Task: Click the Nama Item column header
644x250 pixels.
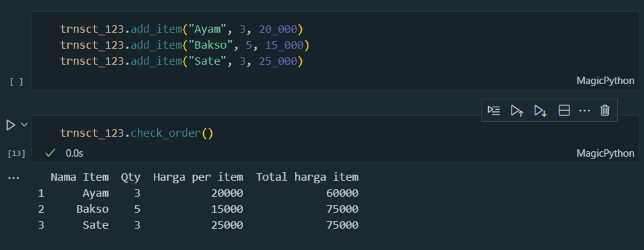Action: coord(80,177)
